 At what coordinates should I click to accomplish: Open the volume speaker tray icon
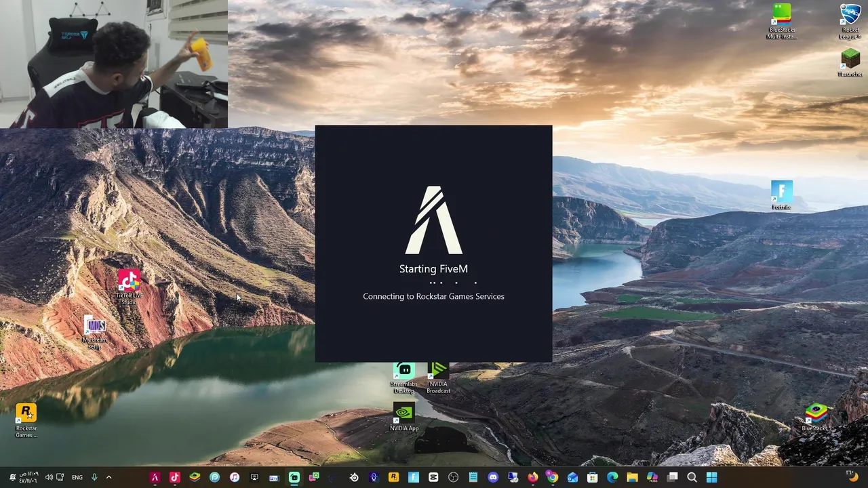point(49,477)
